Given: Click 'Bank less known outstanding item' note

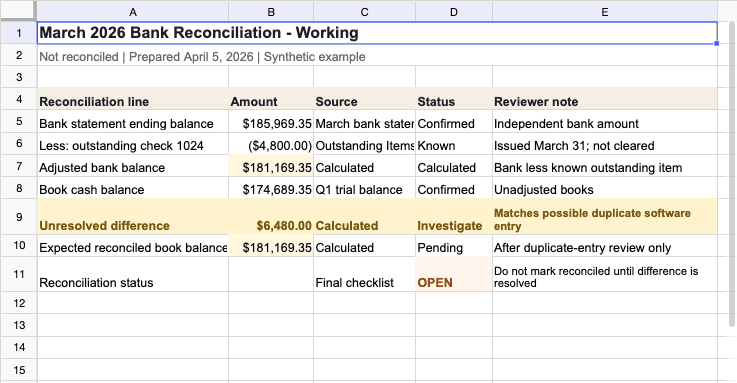Looking at the screenshot, I should pyautogui.click(x=605, y=165).
